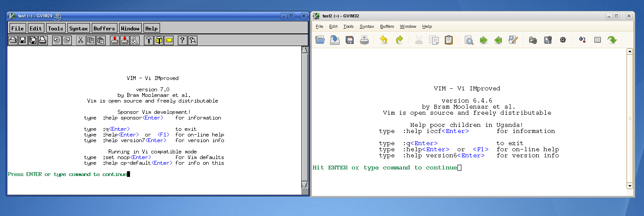Run script using GVIM32 gear icon
Screen dimensions: 644x216
point(563,40)
